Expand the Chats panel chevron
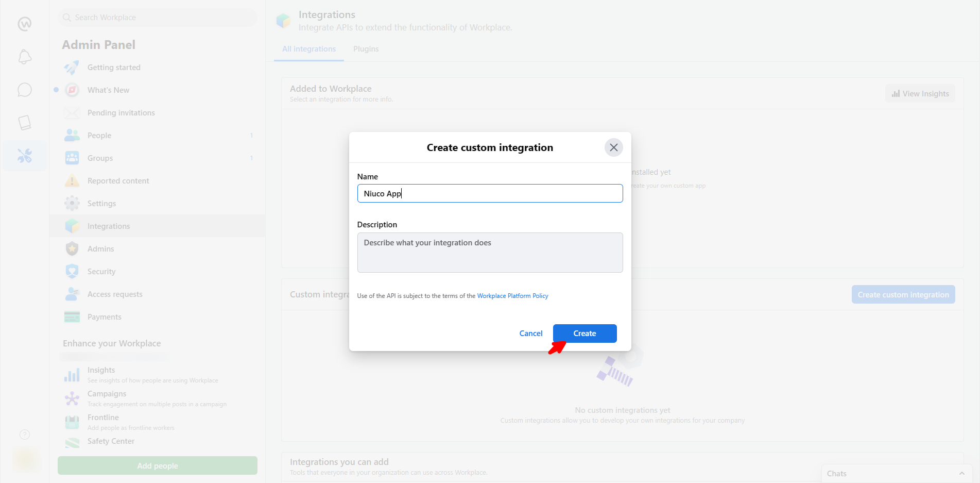Image resolution: width=980 pixels, height=483 pixels. click(961, 474)
